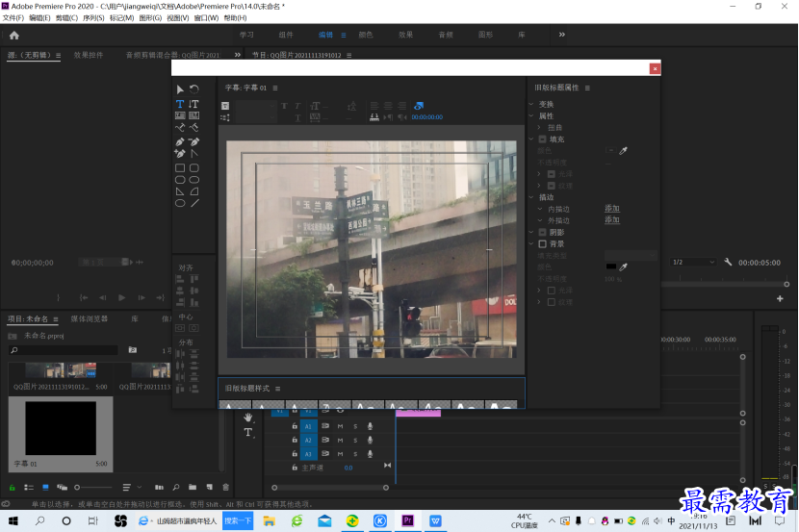This screenshot has width=799, height=532.
Task: Toggle lock on audio track A1
Action: tap(295, 425)
